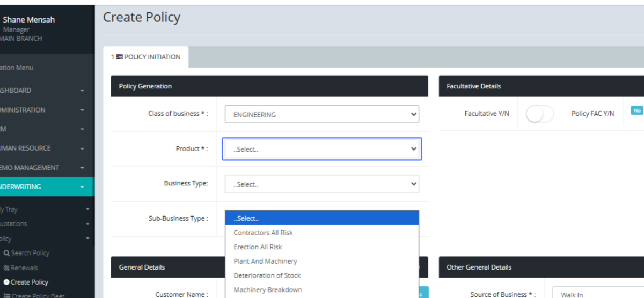Image resolution: width=644 pixels, height=298 pixels.
Task: Click the Create Policy Fleet list icon
Action: pos(6,295)
